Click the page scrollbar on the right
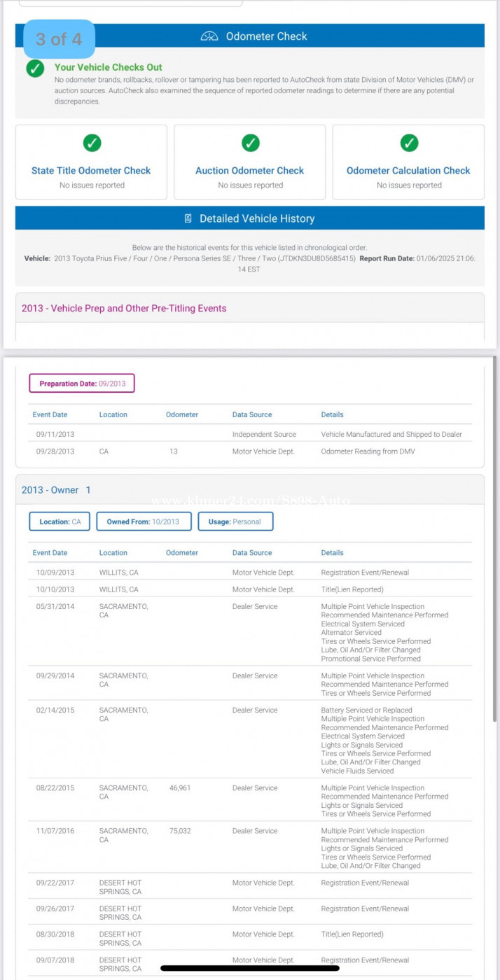Image resolution: width=500 pixels, height=980 pixels. pyautogui.click(x=496, y=539)
